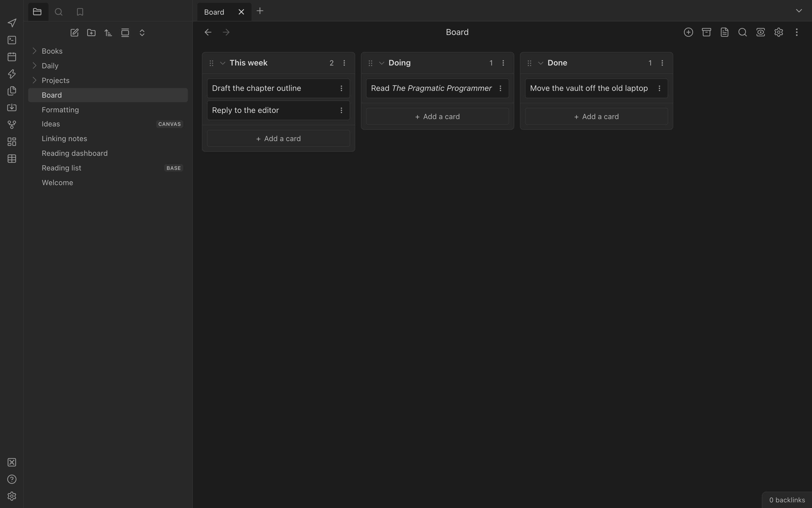The image size is (812, 508).
Task: Click the vault switcher icon near bottom-left
Action: 12,462
